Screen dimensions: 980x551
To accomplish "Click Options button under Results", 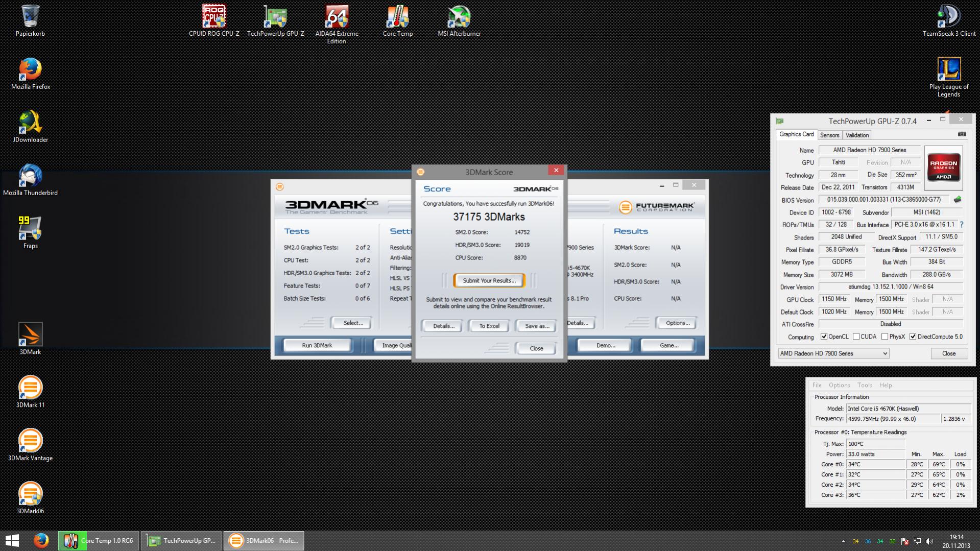I will [x=678, y=323].
